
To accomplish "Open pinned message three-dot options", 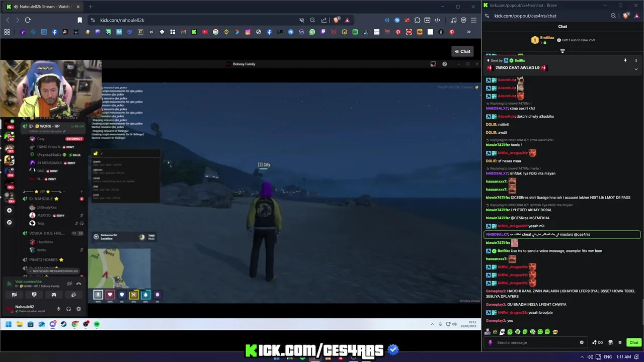I will pos(636,60).
